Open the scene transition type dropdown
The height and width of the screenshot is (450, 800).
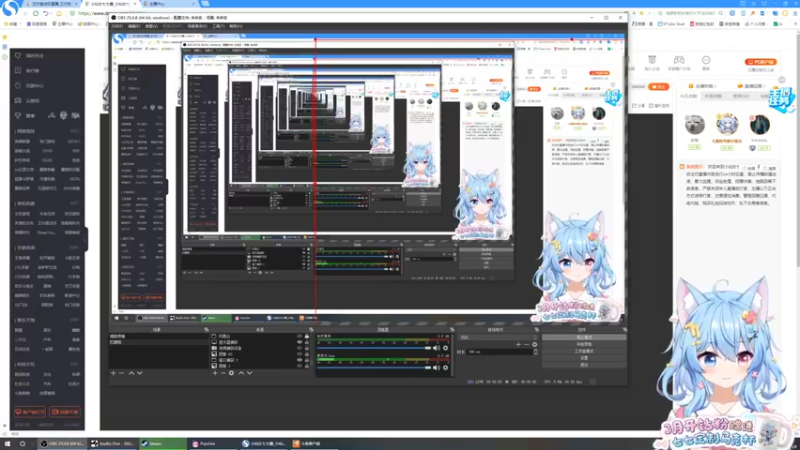pos(498,337)
